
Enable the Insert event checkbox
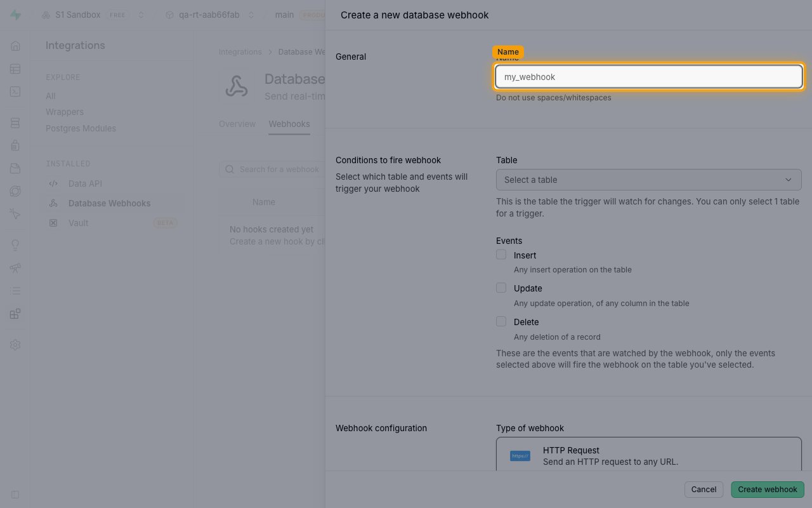[501, 255]
